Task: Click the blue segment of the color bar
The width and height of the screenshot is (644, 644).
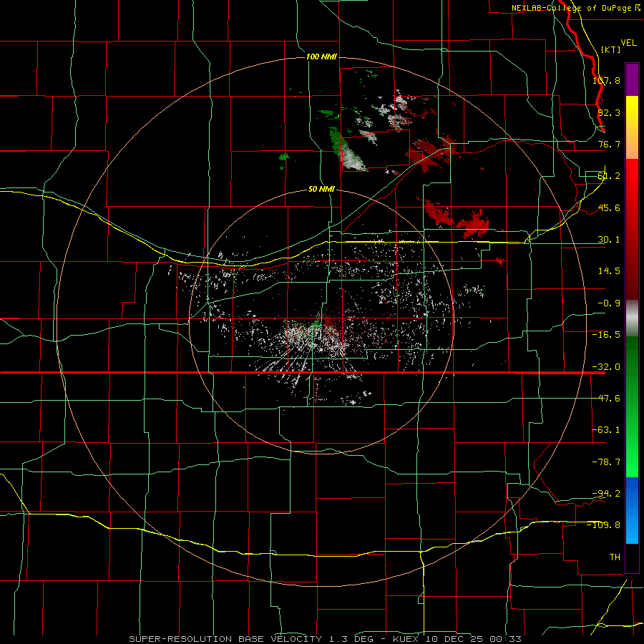Action: pyautogui.click(x=632, y=510)
